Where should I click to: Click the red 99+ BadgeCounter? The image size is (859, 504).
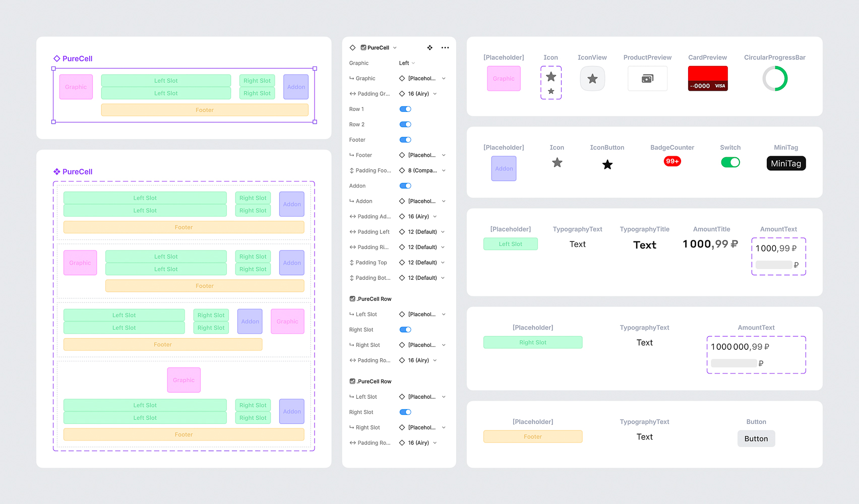click(x=672, y=161)
